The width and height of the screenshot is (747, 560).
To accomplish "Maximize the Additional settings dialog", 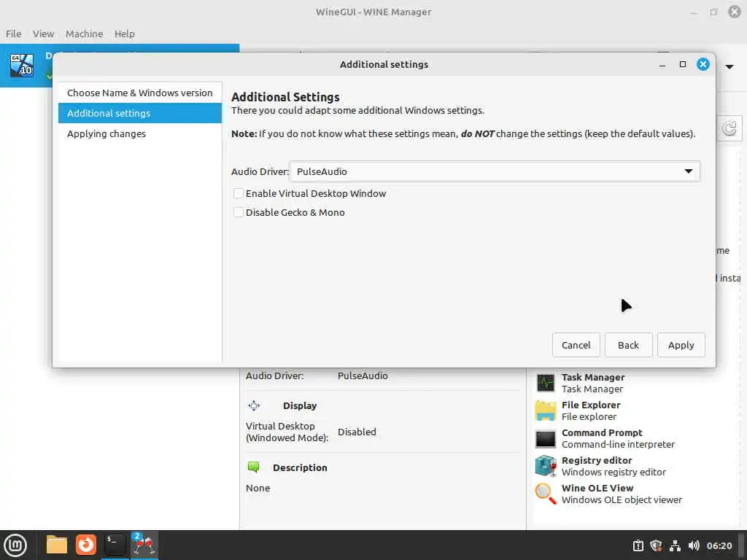I will coord(683,64).
